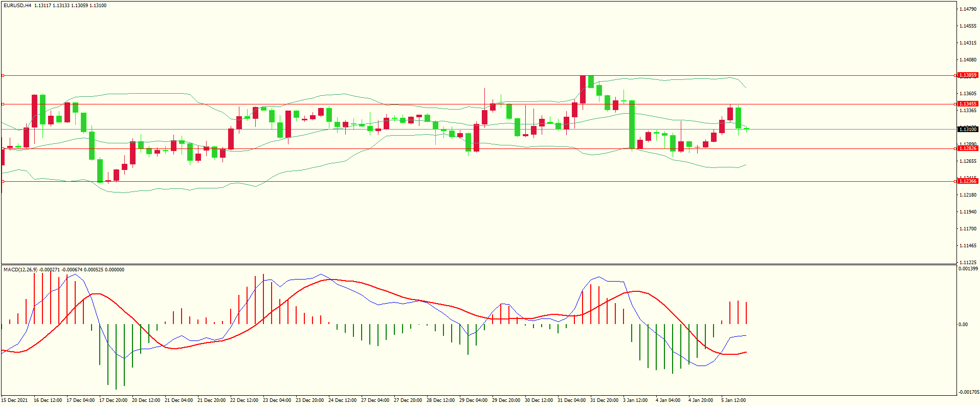Click the 0.00 level on MACD scale
The height and width of the screenshot is (406, 980).
pos(963,325)
